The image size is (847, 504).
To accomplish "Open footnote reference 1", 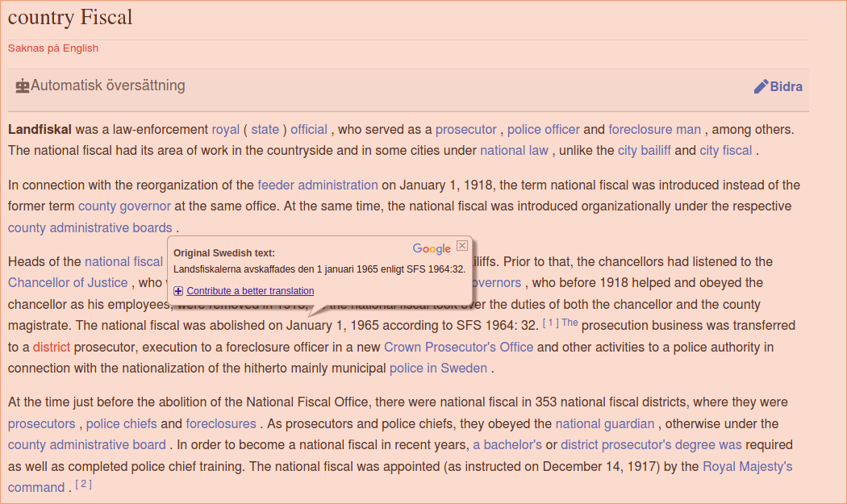I will (550, 323).
